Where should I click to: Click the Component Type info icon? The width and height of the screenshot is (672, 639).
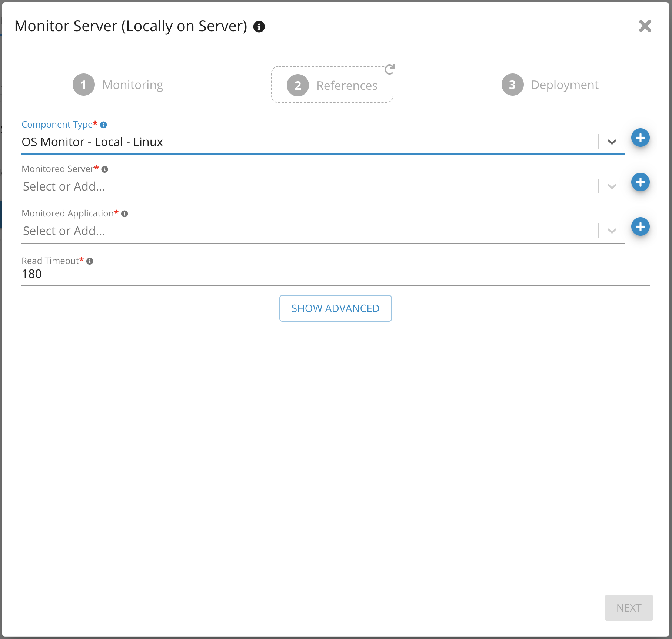(104, 125)
